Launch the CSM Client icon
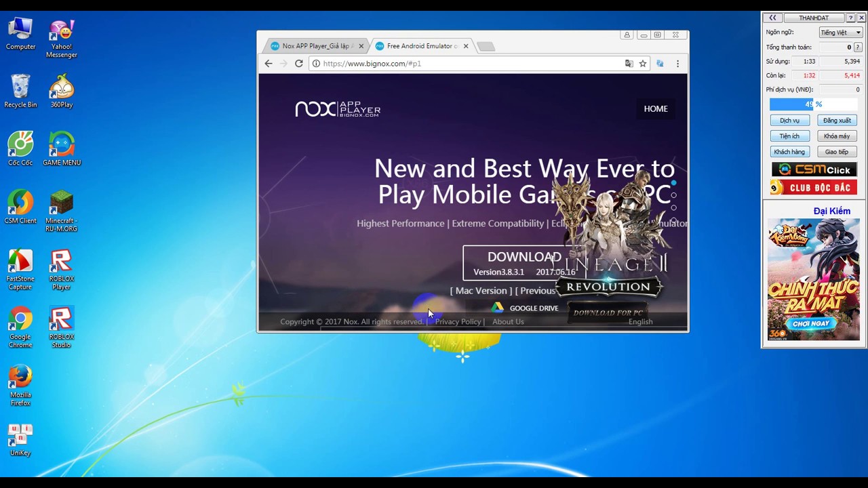Viewport: 868px width, 488px height. click(x=20, y=207)
